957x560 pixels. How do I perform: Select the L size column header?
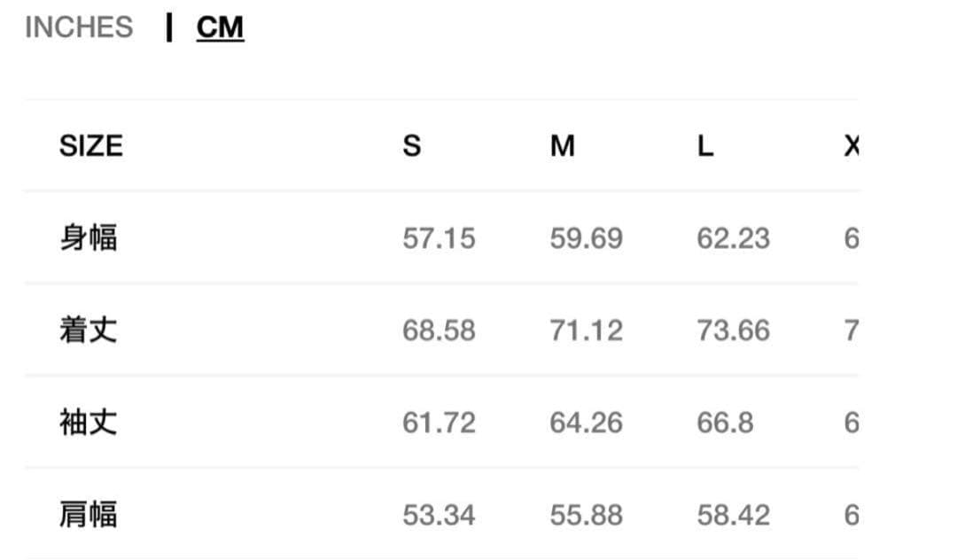705,145
